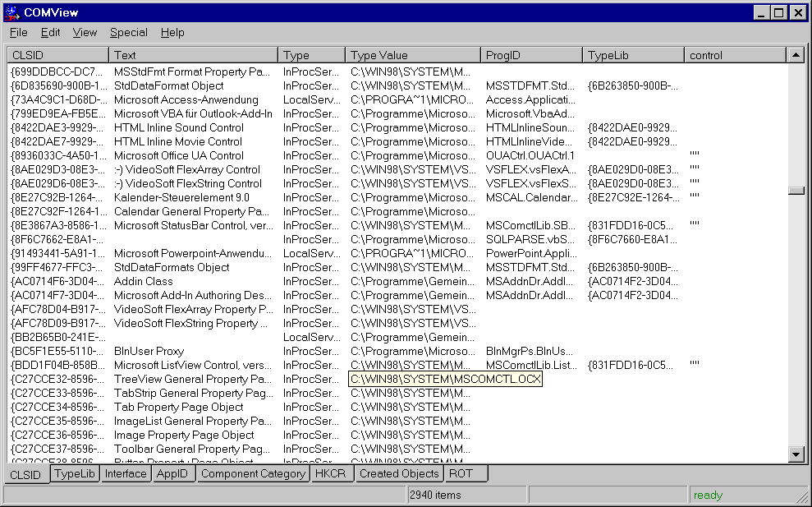Click the 2940 items status bar entry
The height and width of the screenshot is (507, 812).
click(466, 495)
